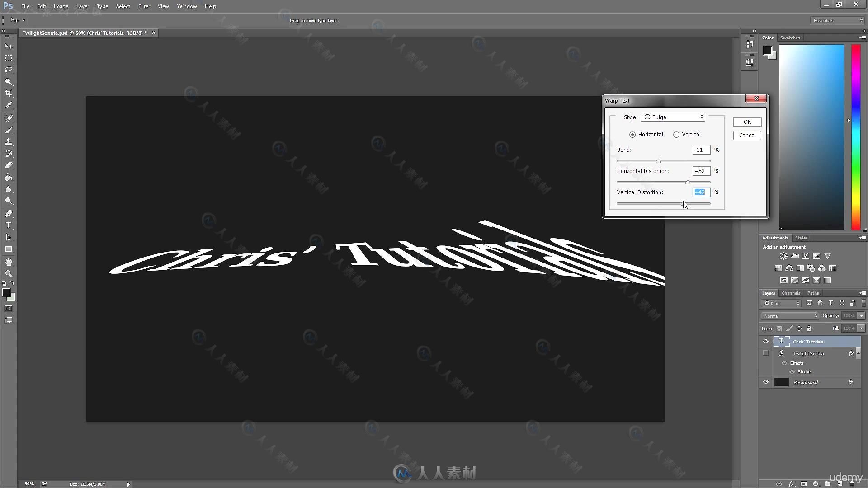Viewport: 868px width, 488px height.
Task: Select the Lasso tool
Action: click(x=8, y=70)
